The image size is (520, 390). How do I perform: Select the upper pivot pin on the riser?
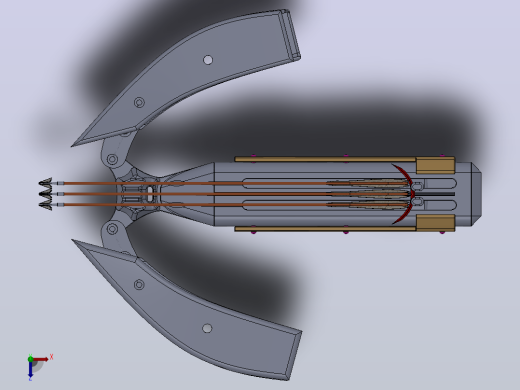pos(112,159)
